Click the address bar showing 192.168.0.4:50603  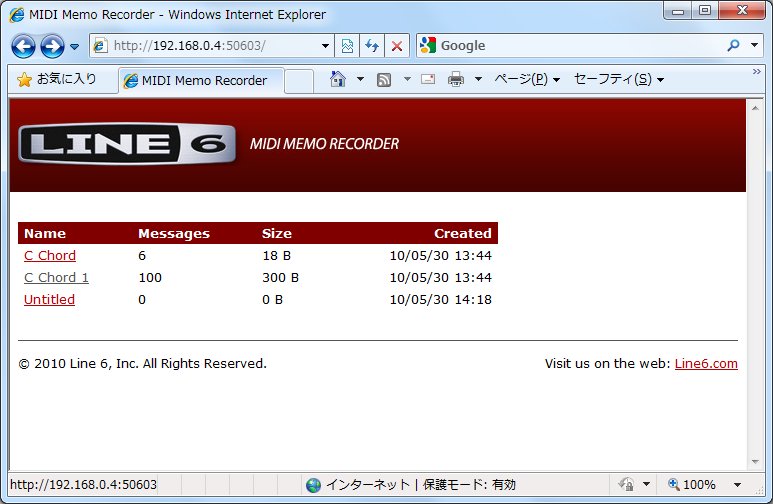[205, 46]
